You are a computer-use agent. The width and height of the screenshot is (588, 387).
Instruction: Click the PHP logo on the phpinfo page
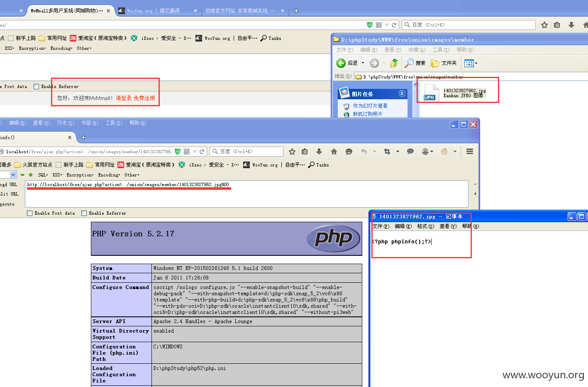tap(334, 238)
